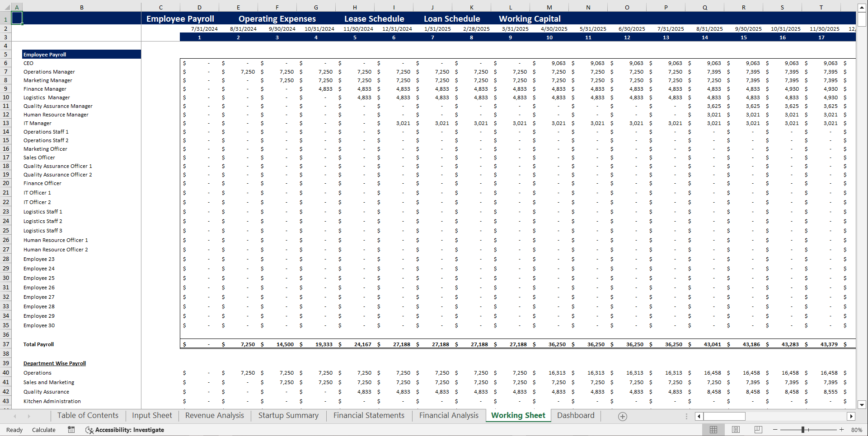Switch to Normal view in the status bar
The image size is (868, 436).
713,429
